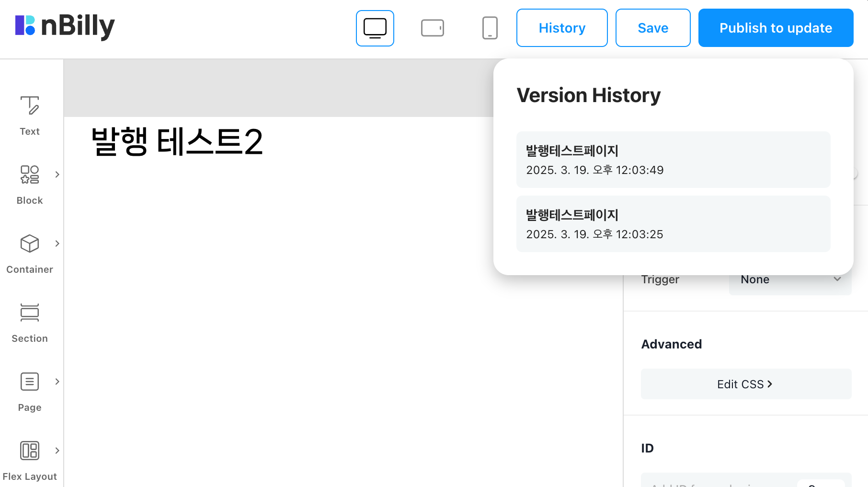The image size is (868, 487).
Task: Click the Save button
Action: 653,28
